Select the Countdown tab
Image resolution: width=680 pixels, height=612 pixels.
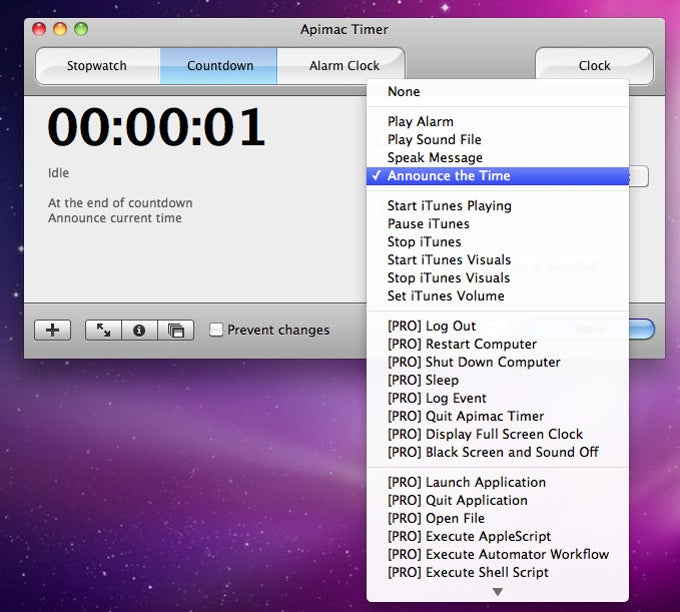(219, 66)
